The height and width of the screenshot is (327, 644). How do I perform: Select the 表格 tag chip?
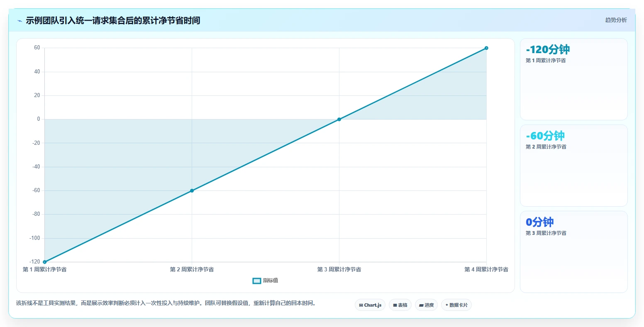(x=400, y=305)
